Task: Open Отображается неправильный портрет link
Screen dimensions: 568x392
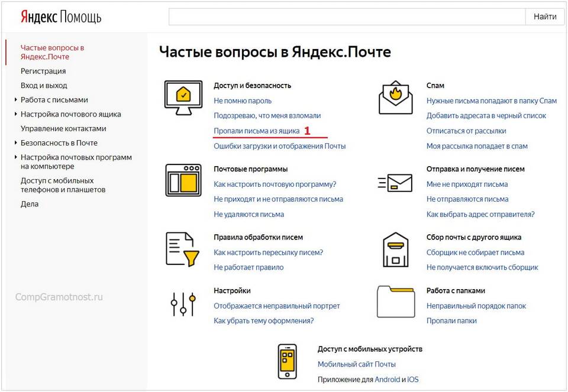Action: [277, 306]
